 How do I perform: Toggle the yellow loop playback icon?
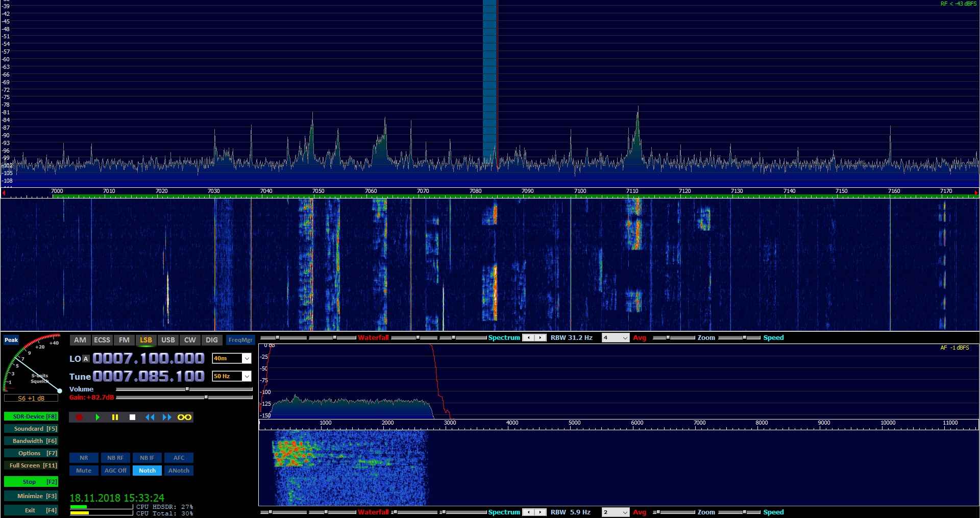[x=184, y=417]
